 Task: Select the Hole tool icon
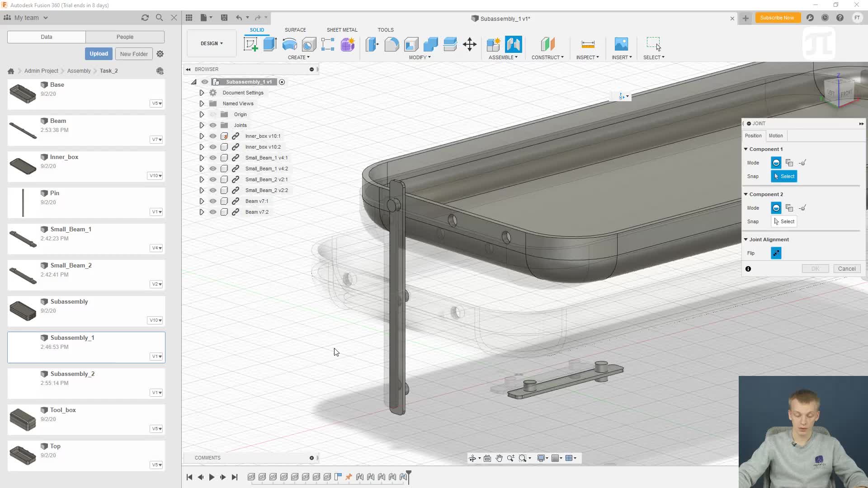[x=309, y=44]
